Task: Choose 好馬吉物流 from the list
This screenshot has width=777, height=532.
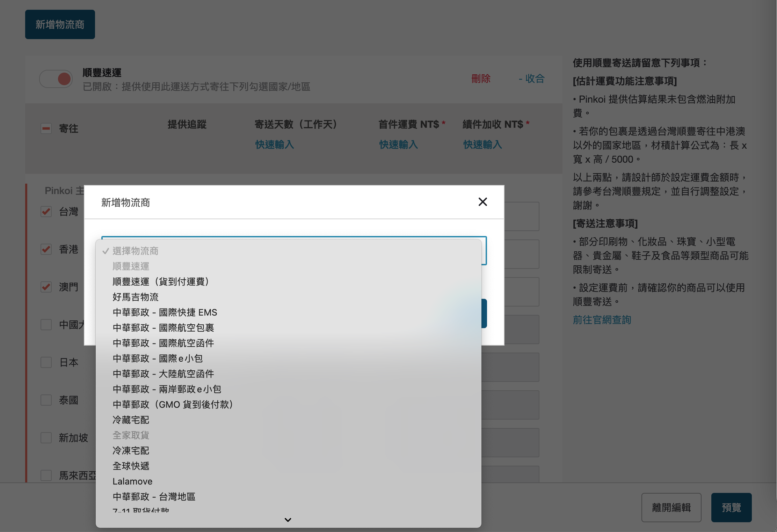Action: [289, 297]
